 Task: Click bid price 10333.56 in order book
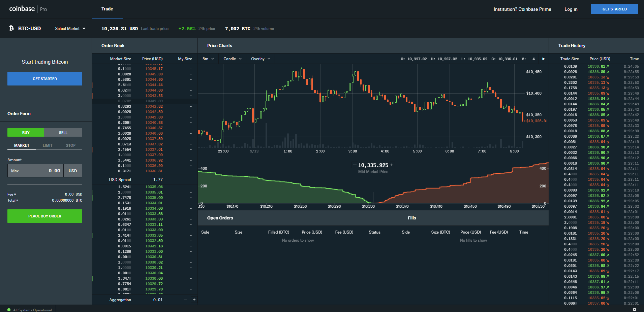(154, 214)
